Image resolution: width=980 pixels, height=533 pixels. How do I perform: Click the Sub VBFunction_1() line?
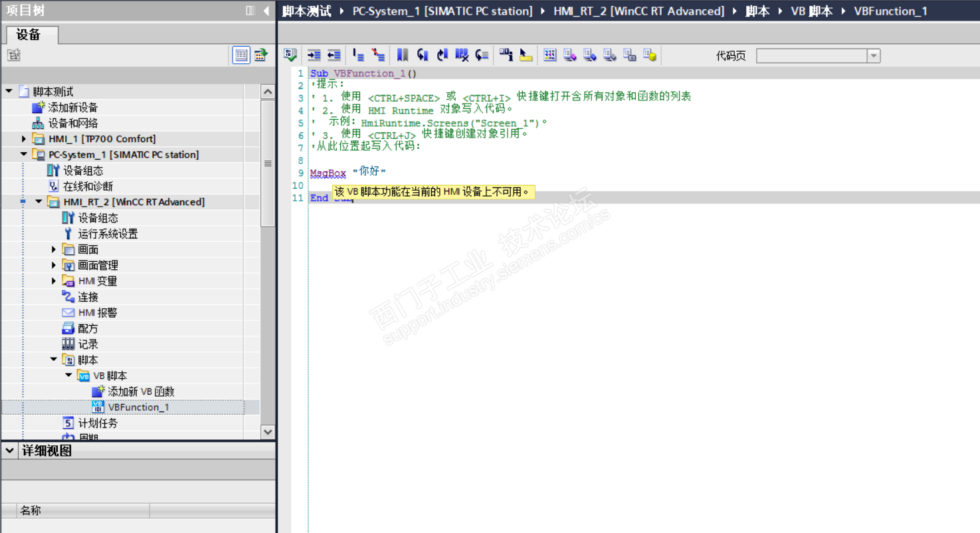[363, 73]
